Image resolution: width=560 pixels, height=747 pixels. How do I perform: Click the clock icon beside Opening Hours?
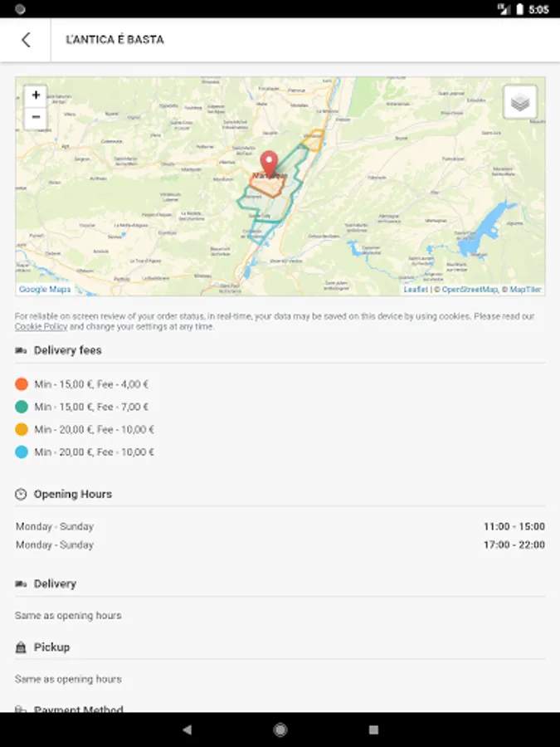[x=21, y=494]
